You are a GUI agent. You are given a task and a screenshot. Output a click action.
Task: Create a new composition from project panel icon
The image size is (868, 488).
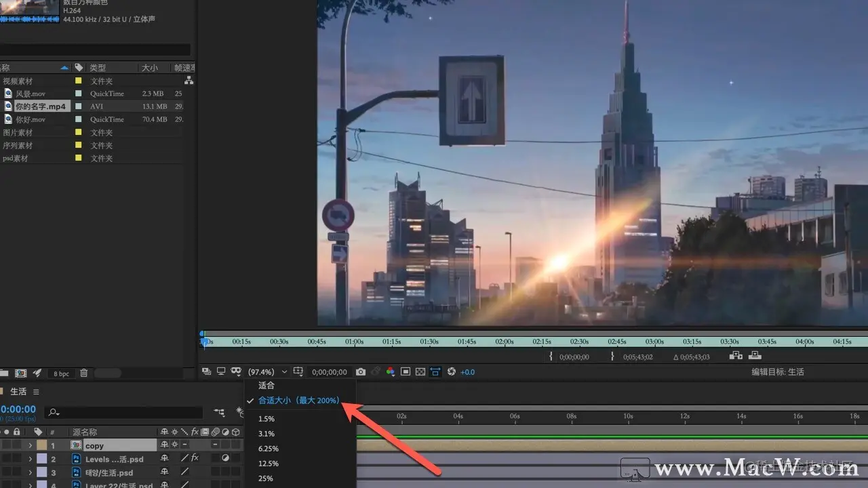(21, 373)
